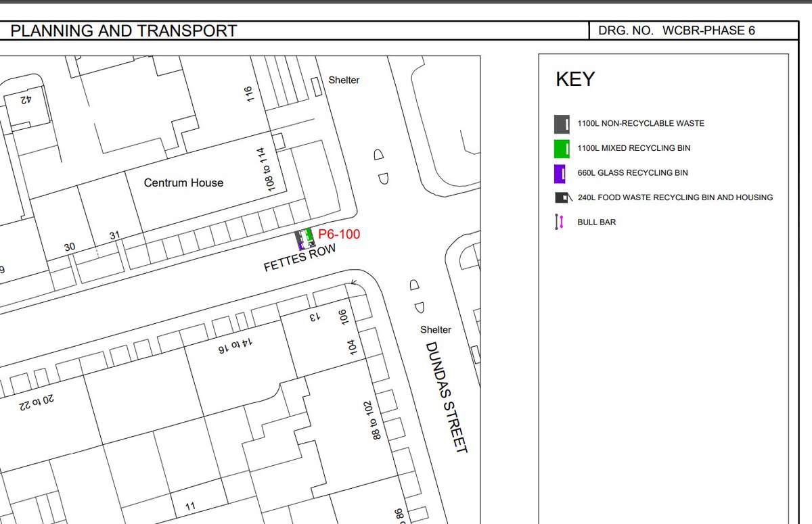Screen dimensions: 812x524
Task: Select the 'BULL BAR' legend label
Action: (x=597, y=222)
